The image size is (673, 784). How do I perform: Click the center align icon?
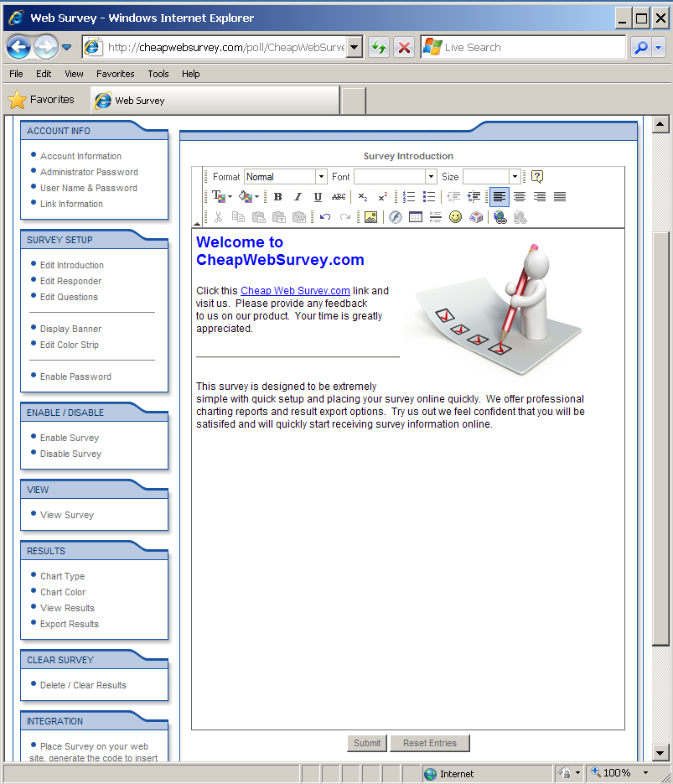click(520, 197)
